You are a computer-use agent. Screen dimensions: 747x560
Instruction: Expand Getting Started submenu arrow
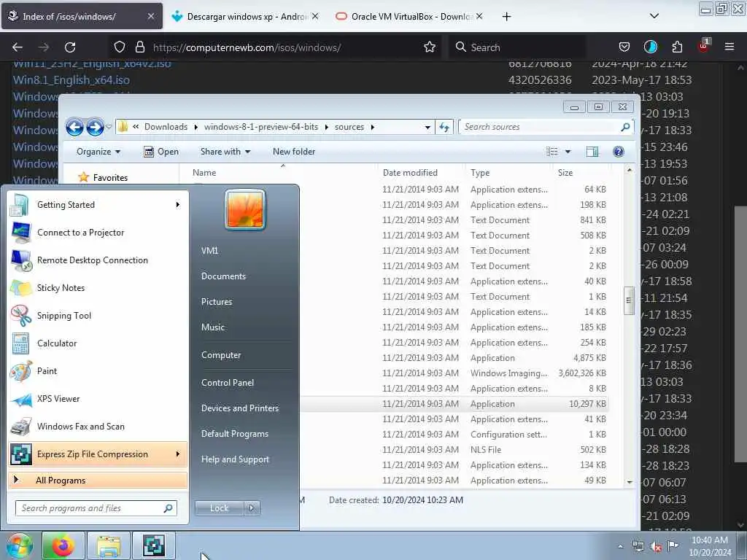(178, 205)
